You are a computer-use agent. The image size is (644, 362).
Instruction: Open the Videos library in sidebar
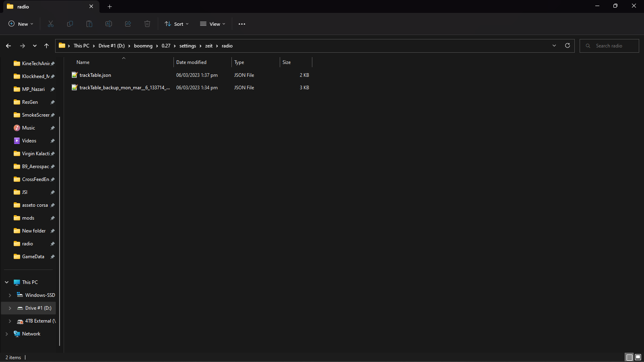29,141
